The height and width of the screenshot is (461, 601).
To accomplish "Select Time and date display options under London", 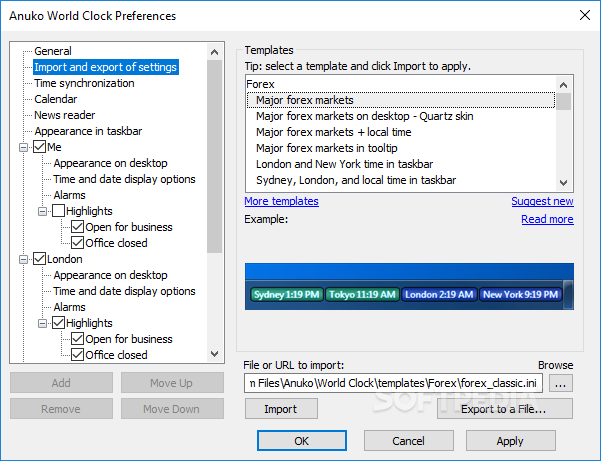I will (x=124, y=291).
